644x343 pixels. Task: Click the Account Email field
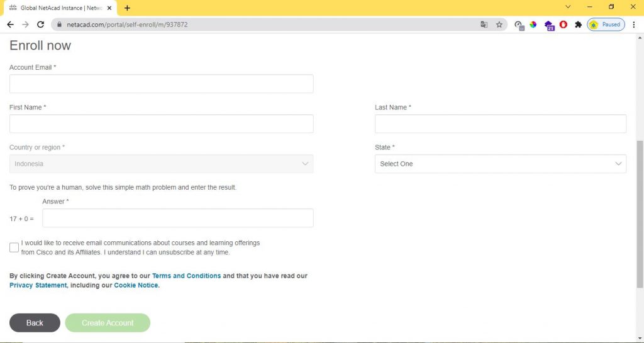coord(162,84)
